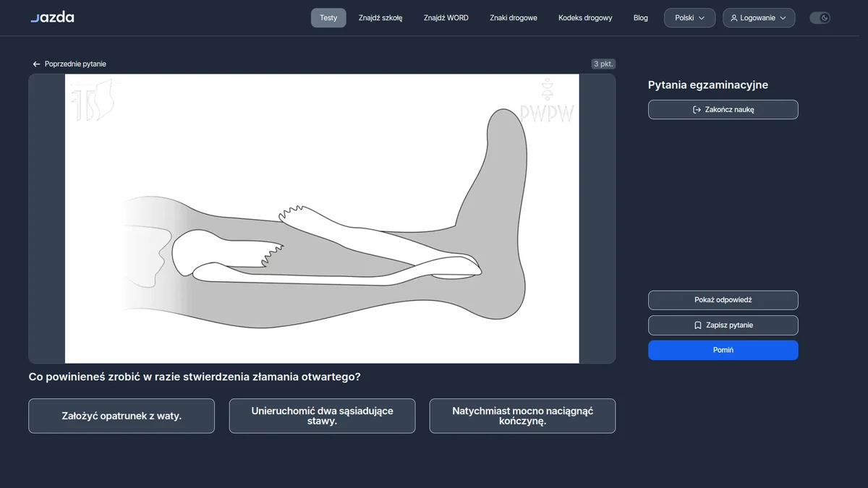Toggle the dark mode switch
868x488 pixels.
click(820, 18)
